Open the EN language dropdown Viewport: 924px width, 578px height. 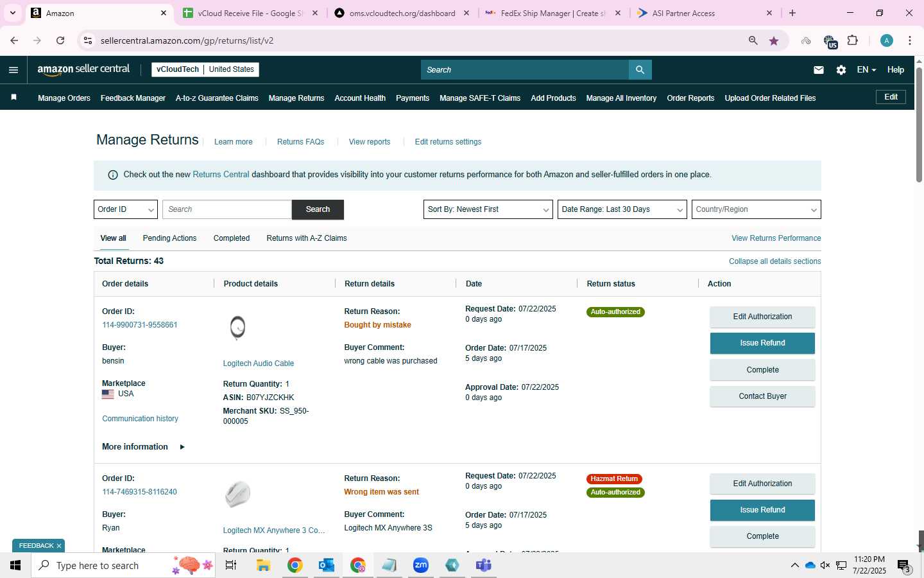point(866,70)
